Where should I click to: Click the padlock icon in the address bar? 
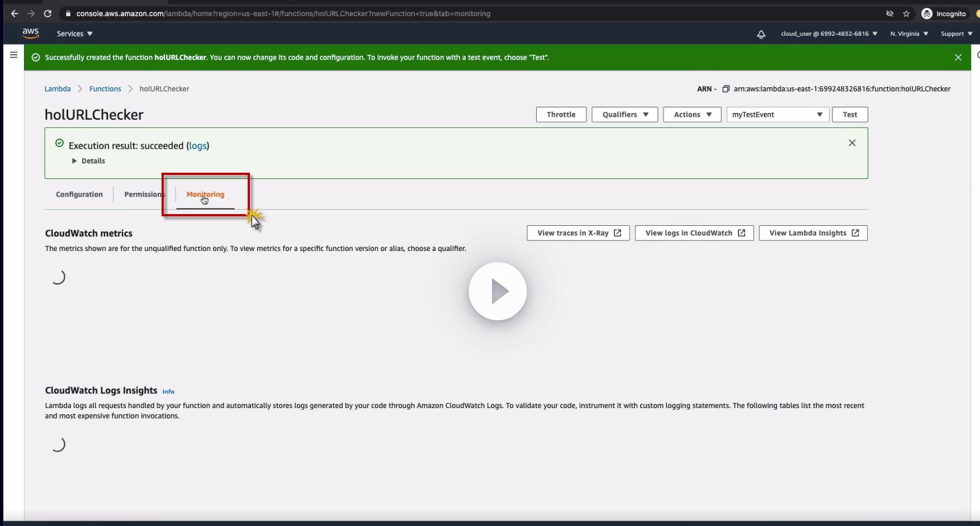click(68, 13)
